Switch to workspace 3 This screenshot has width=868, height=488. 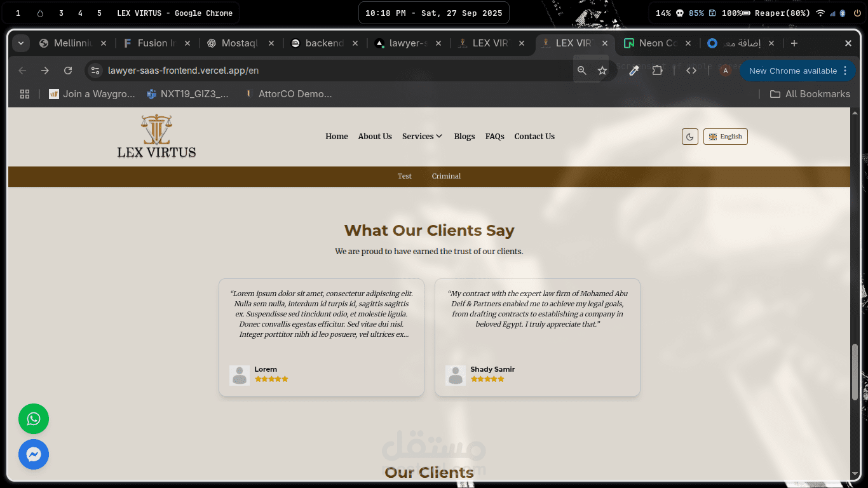(x=61, y=13)
